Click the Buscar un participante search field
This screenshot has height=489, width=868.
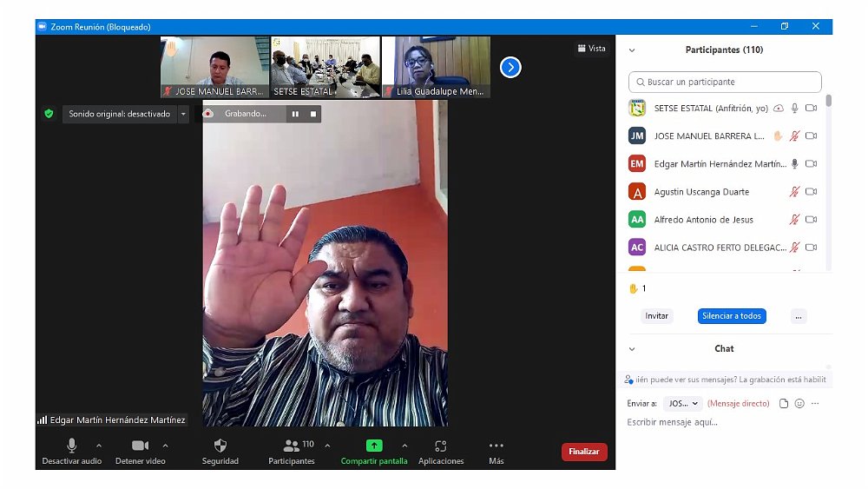(x=725, y=82)
